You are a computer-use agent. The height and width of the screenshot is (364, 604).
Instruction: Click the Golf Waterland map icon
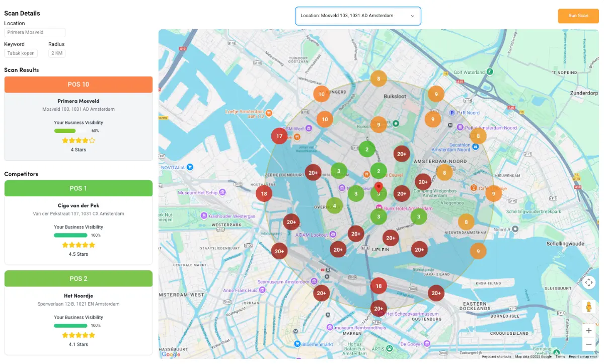pyautogui.click(x=490, y=72)
